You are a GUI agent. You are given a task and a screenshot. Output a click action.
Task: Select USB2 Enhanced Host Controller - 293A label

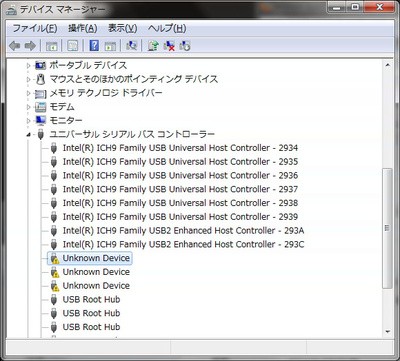point(183,231)
